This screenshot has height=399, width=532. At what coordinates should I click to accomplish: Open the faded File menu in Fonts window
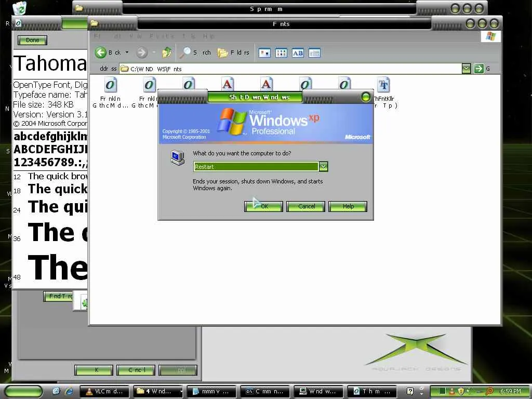pyautogui.click(x=97, y=36)
